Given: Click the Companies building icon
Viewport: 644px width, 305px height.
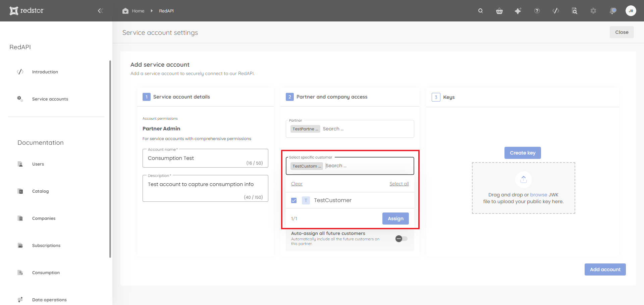Looking at the screenshot, I should [x=20, y=218].
